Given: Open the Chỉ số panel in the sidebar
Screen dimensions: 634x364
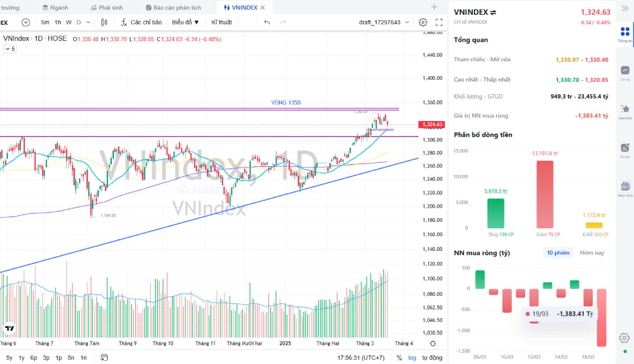Looking at the screenshot, I should click(x=625, y=71).
